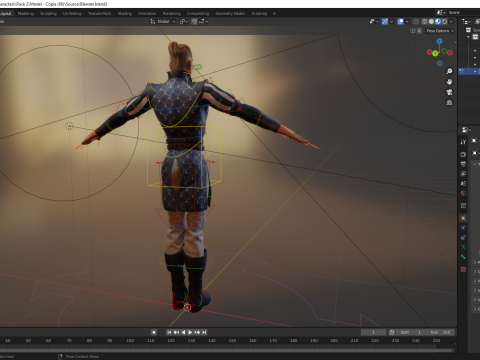Open the Bone Constraints red checker tab icon

pos(463,269)
